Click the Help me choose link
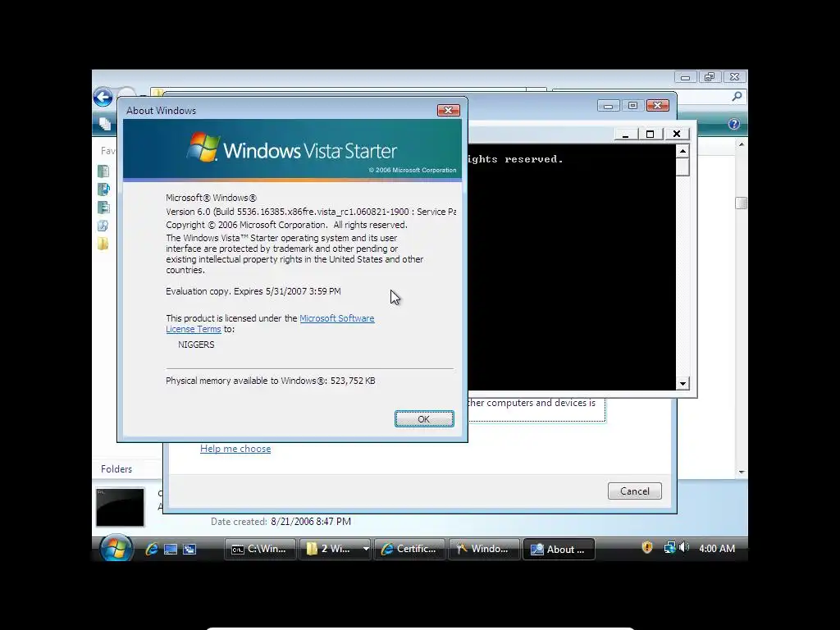 [x=235, y=449]
